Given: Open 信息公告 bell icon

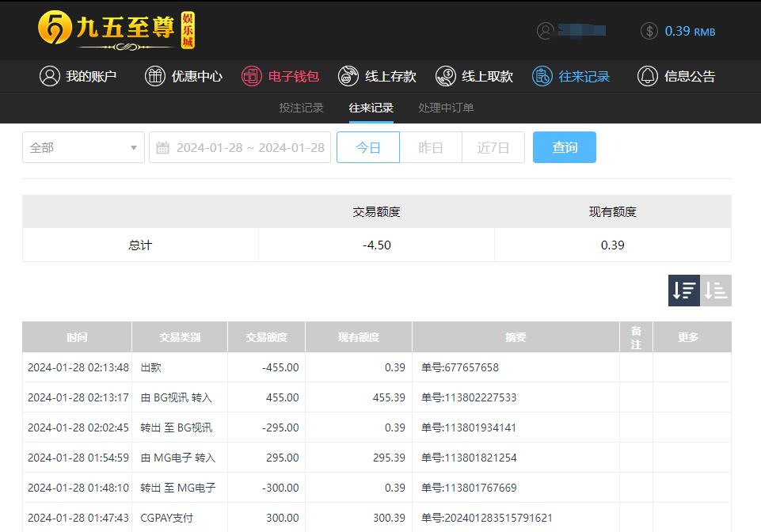Looking at the screenshot, I should click(x=648, y=76).
